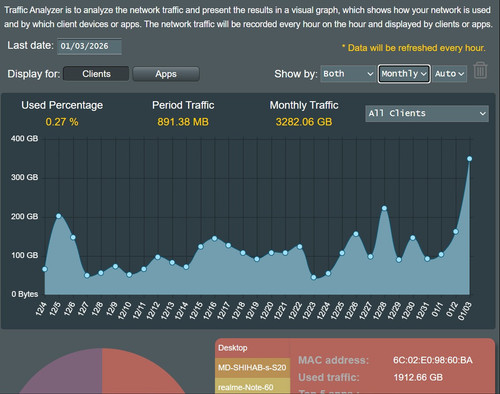Click the 01/03 date label on x-axis
This screenshot has height=394, width=500.
[x=465, y=311]
